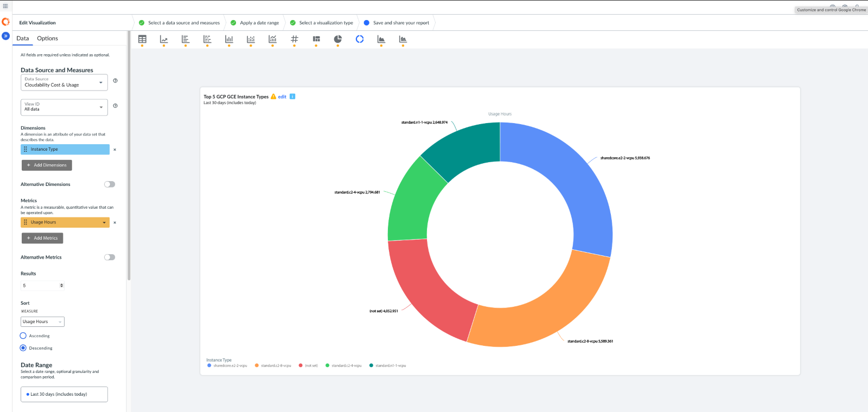Image resolution: width=868 pixels, height=412 pixels.
Task: Select the table visualization icon
Action: point(142,39)
